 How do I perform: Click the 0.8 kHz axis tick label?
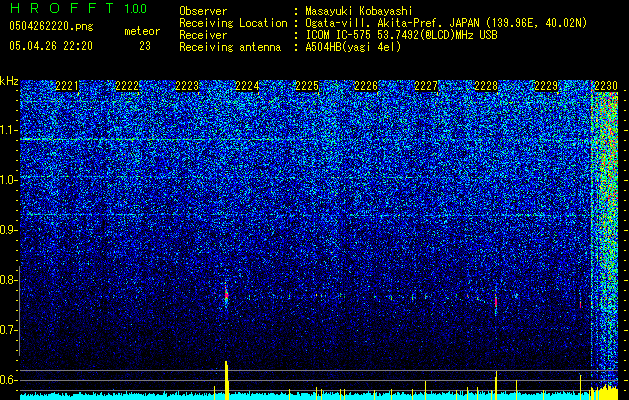[x=9, y=280]
